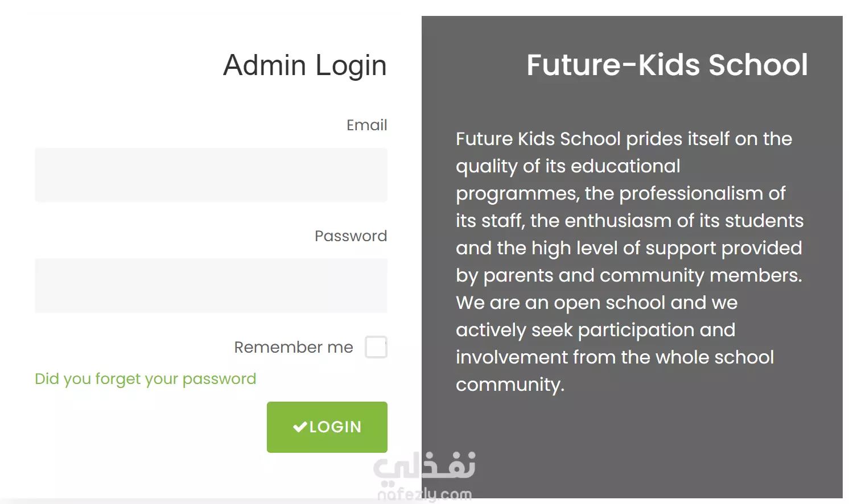849x504 pixels.
Task: Click the Password field label
Action: (351, 236)
